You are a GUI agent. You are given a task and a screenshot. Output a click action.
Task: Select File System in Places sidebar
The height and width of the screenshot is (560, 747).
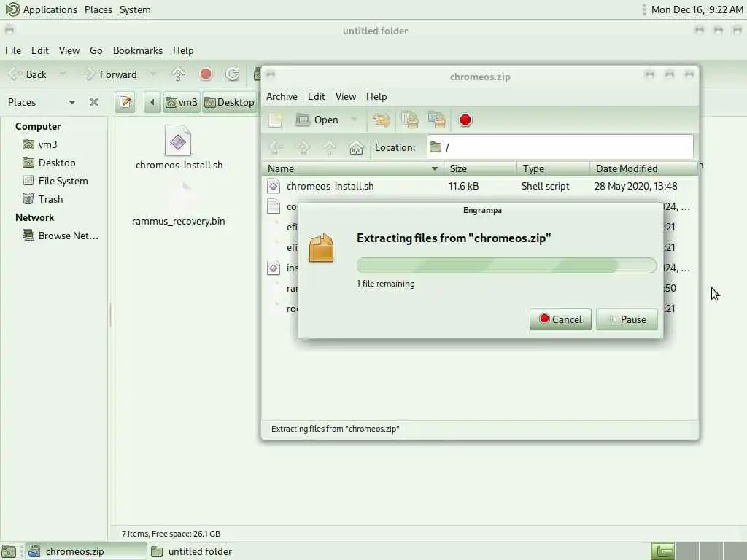pyautogui.click(x=63, y=181)
